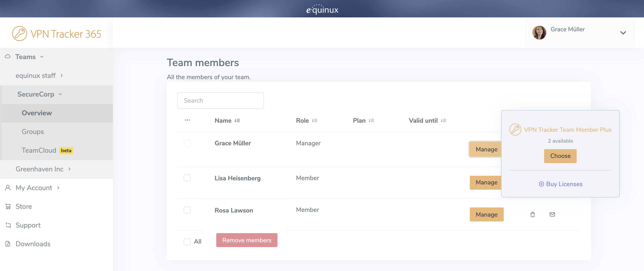The image size is (644, 271).
Task: Click the '2 available' license count
Action: tap(560, 141)
